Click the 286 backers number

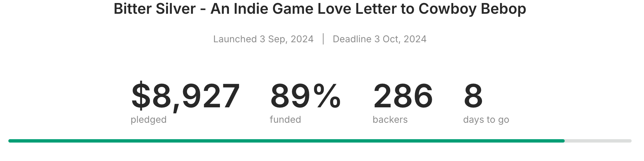[x=403, y=97]
